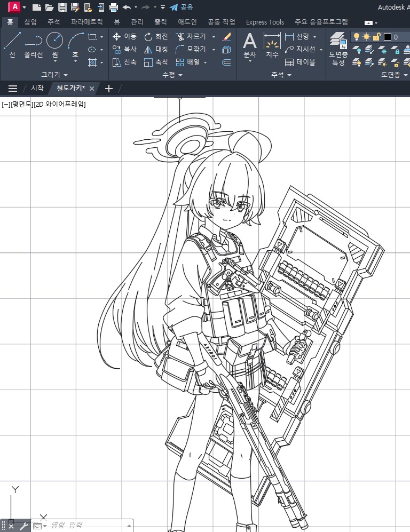Image resolution: width=410 pixels, height=532 pixels.
Task: Open the Fillet (모깎기) dropdown arrow
Action: point(214,50)
